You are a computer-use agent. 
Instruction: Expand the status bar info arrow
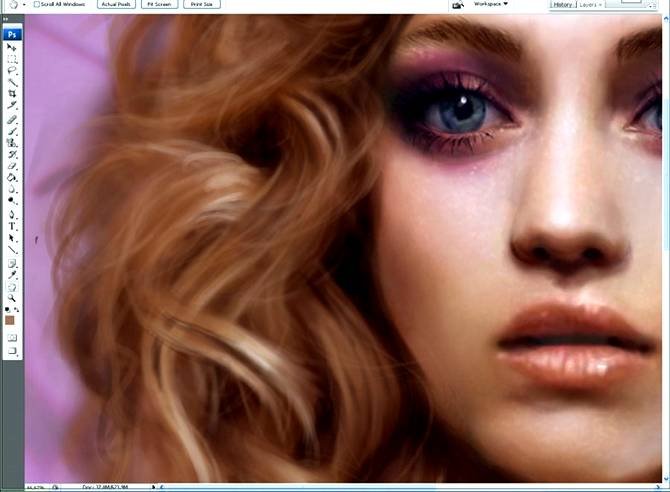point(153,487)
